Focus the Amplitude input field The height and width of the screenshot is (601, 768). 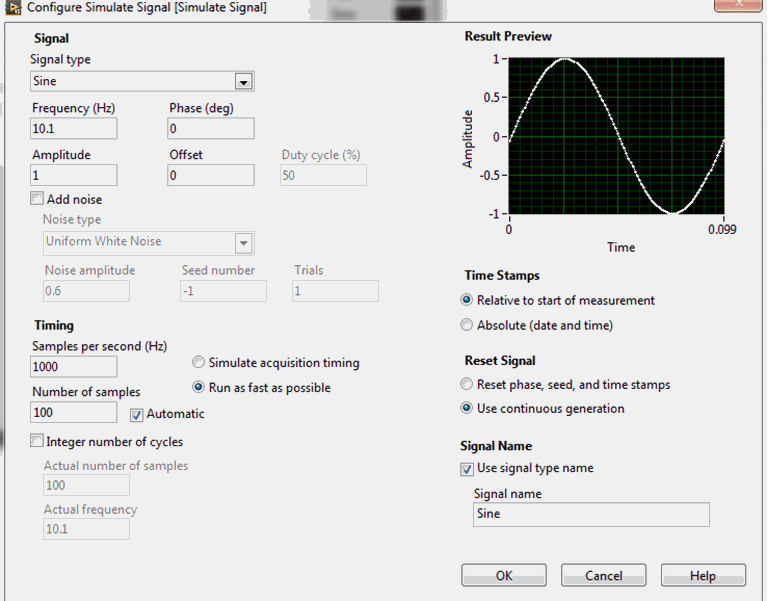pyautogui.click(x=74, y=176)
